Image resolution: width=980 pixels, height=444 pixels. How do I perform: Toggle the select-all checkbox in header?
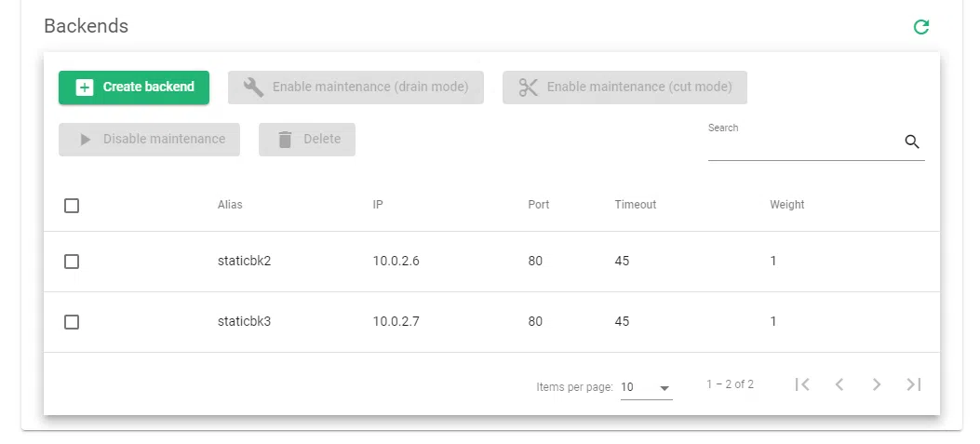click(72, 206)
